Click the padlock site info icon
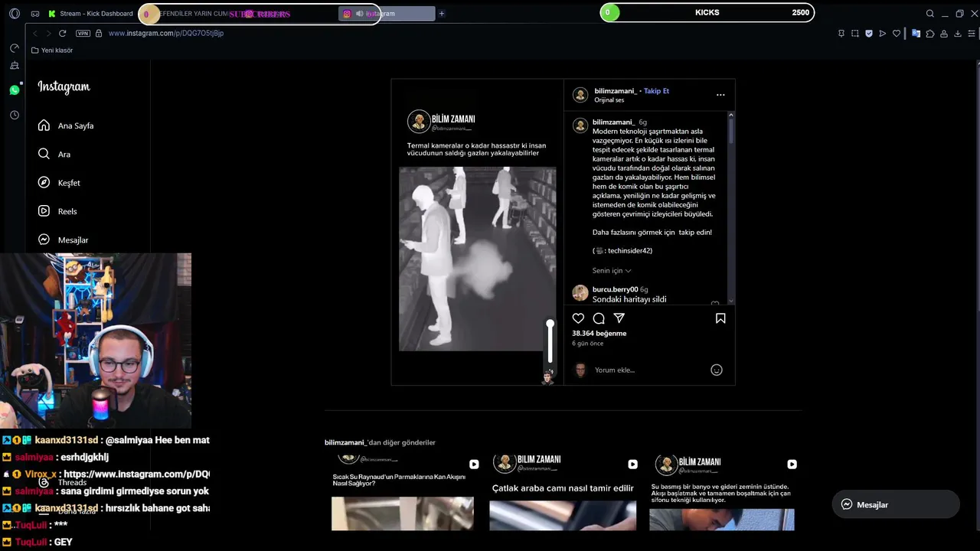The height and width of the screenshot is (551, 980). (100, 34)
